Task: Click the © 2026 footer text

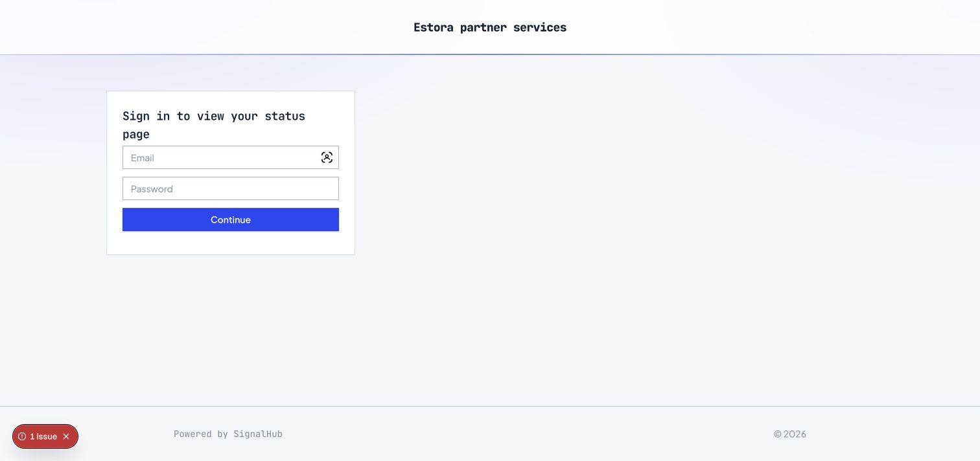Action: 789,434
